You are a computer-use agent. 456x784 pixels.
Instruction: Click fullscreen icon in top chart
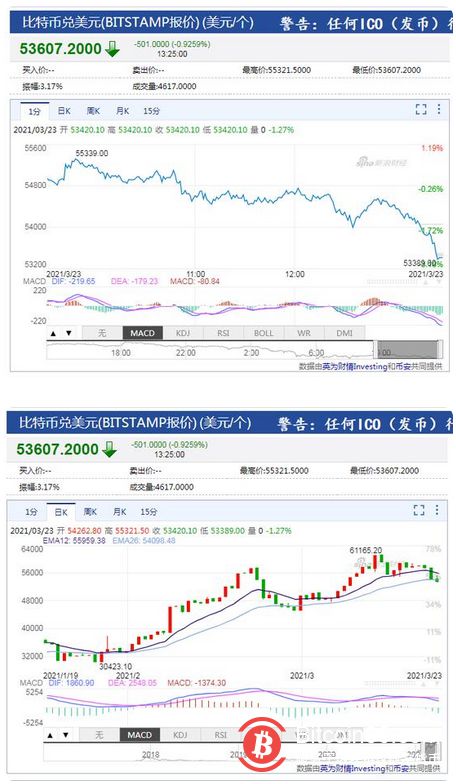pyautogui.click(x=422, y=110)
